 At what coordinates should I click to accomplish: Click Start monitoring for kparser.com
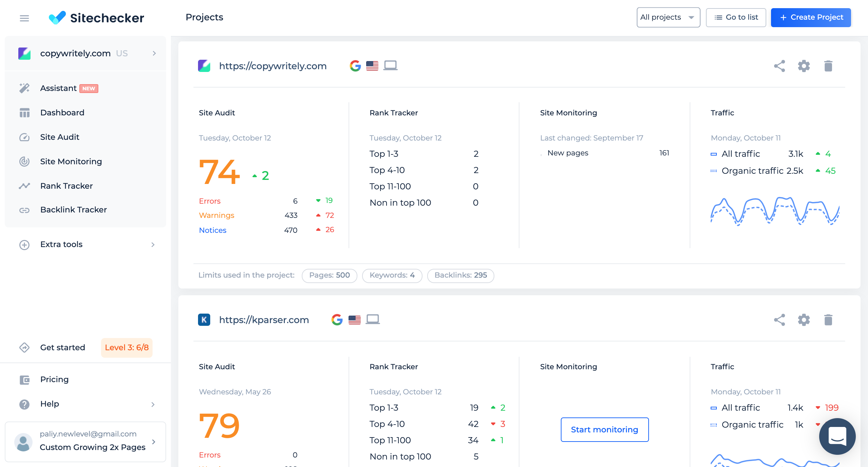[605, 430]
